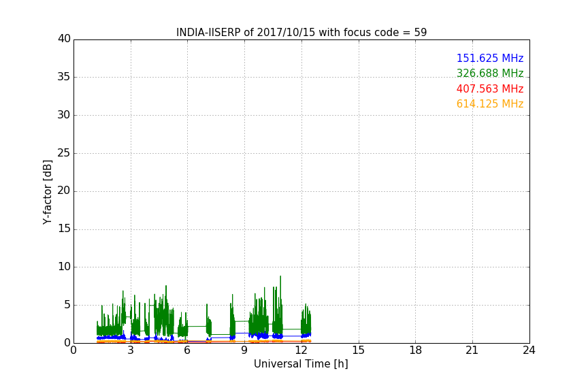Click the y-axis tick label '30'

click(x=64, y=115)
